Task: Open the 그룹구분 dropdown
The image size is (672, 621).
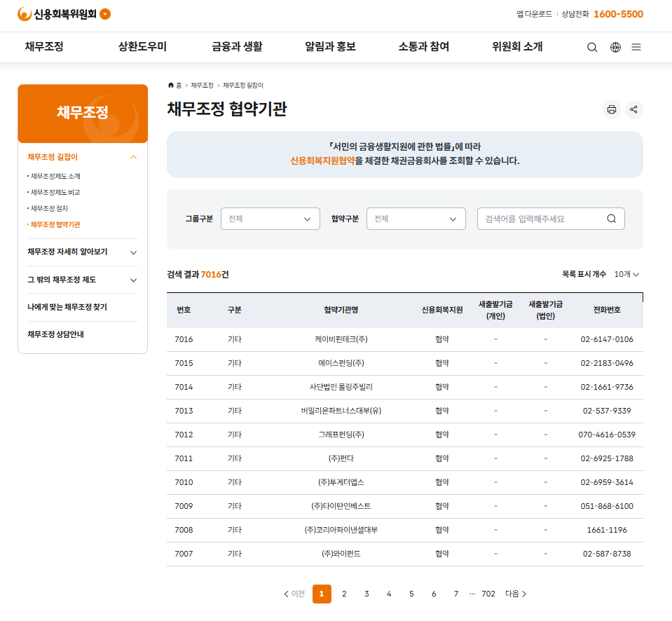Action: (270, 219)
